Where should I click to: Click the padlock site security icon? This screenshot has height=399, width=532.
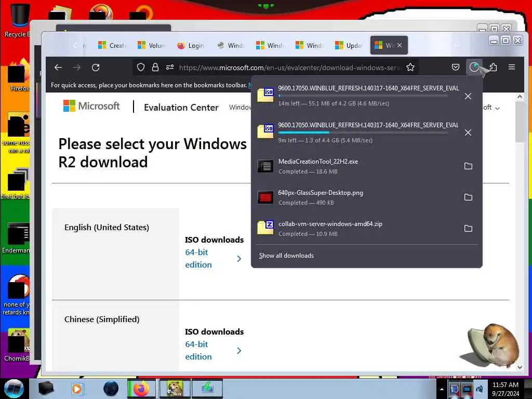click(x=155, y=68)
